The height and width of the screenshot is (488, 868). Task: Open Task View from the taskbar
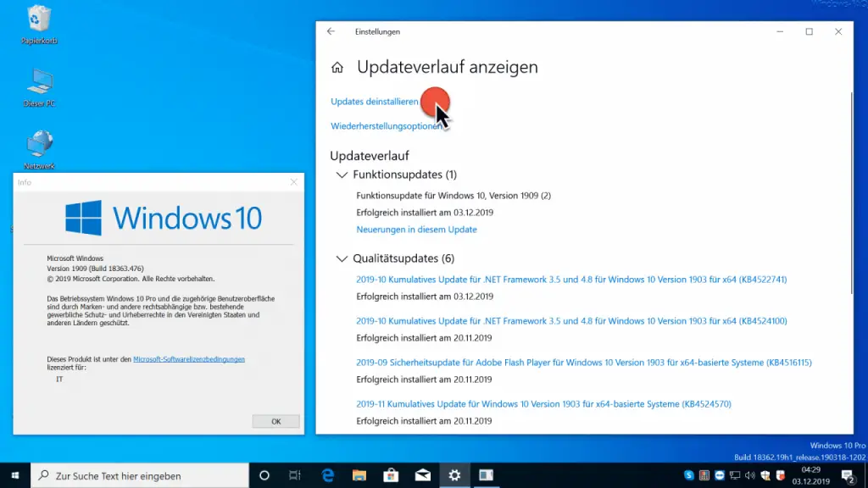pos(294,475)
